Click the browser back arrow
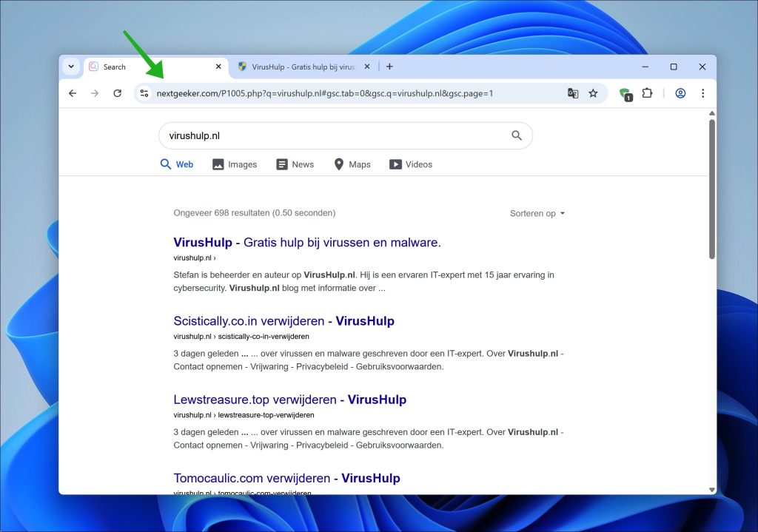 click(x=73, y=93)
